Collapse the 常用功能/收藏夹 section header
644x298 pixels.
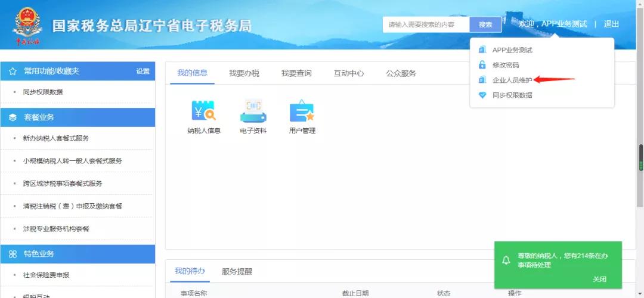pos(78,72)
